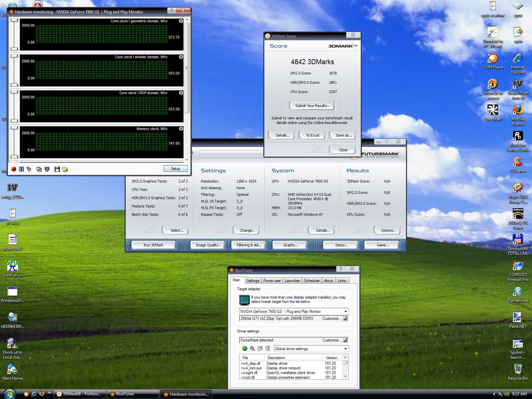
Task: Click the overlapping windows icon in monitoring toolbar
Action: pyautogui.click(x=39, y=169)
